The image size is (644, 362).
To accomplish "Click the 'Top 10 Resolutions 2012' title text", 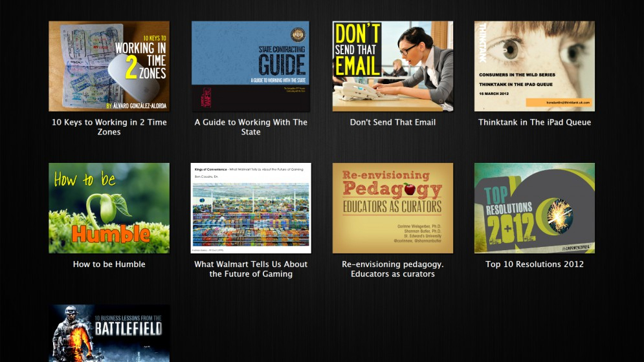I will coord(535,264).
